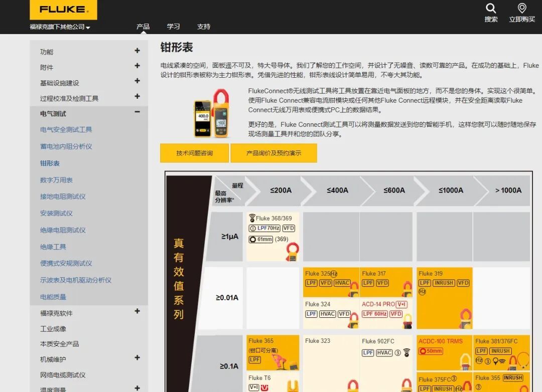542x392 pixels.
Task: Expand the 机械维护 section
Action: [137, 358]
